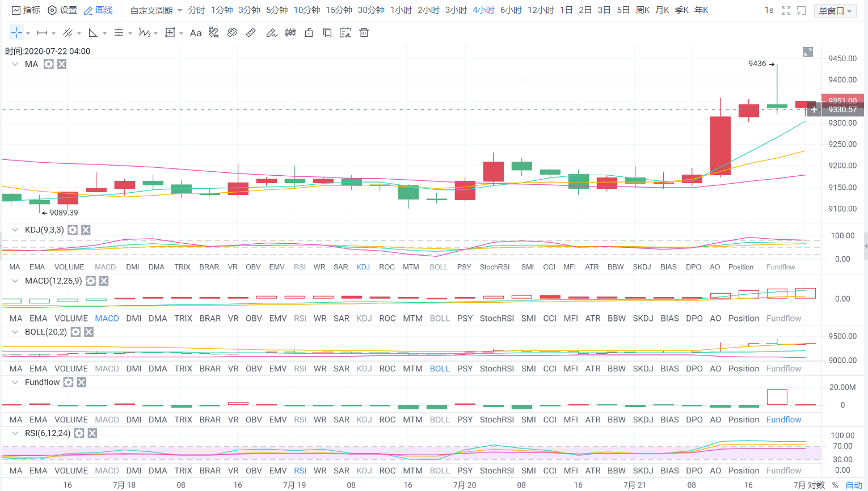Open the 自定义周期 custom period dropdown
Viewport: 868px width, 491px height.
pyautogui.click(x=156, y=10)
